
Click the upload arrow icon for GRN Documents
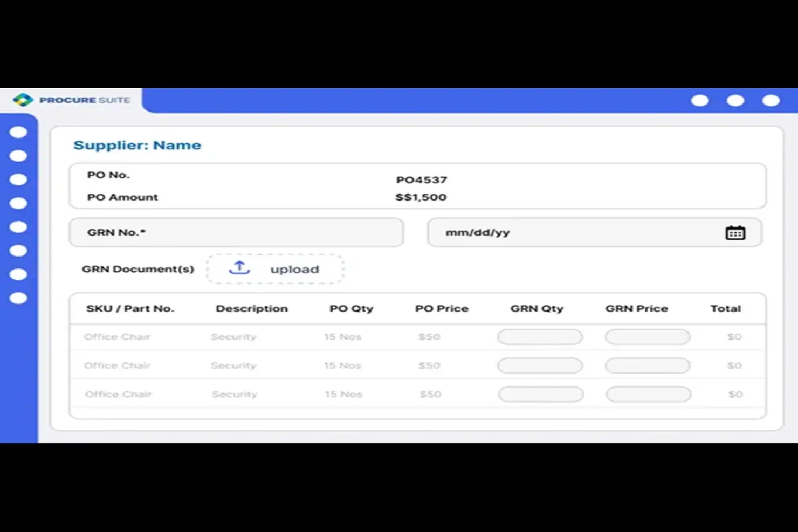(x=239, y=268)
